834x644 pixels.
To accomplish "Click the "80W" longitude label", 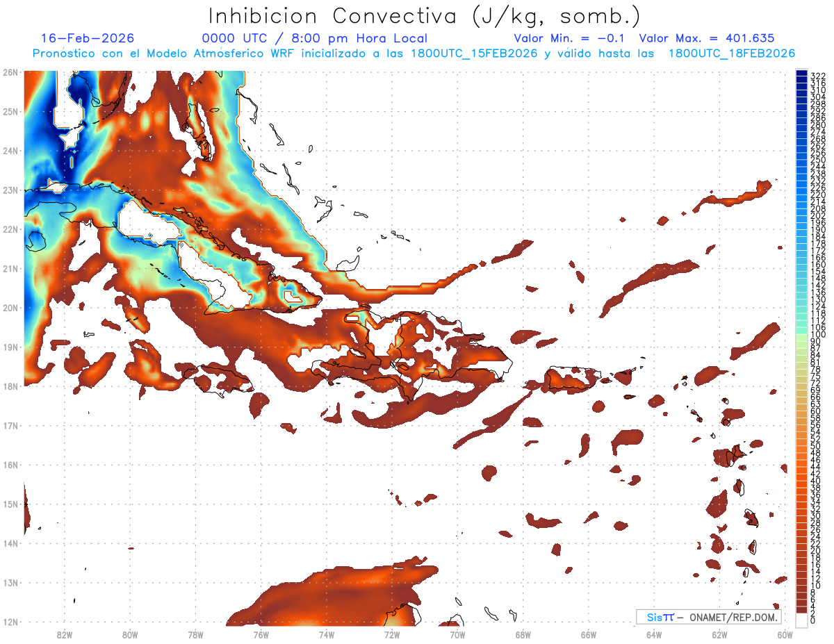I will click(x=130, y=634).
